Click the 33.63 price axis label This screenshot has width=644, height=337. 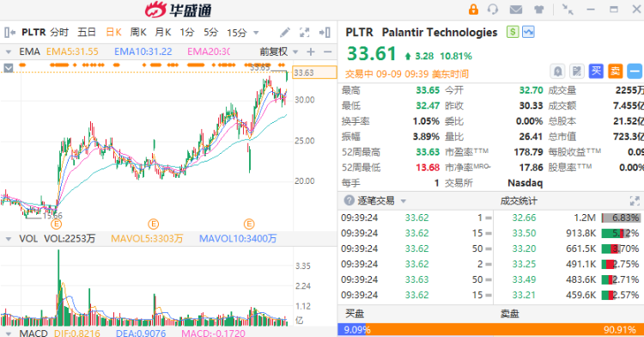(314, 73)
